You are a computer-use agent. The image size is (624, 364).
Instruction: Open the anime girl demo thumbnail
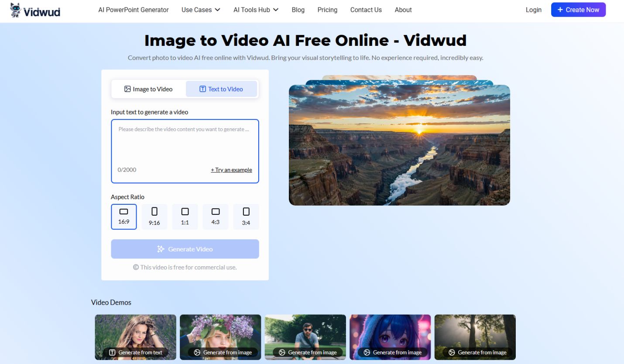tap(390, 334)
